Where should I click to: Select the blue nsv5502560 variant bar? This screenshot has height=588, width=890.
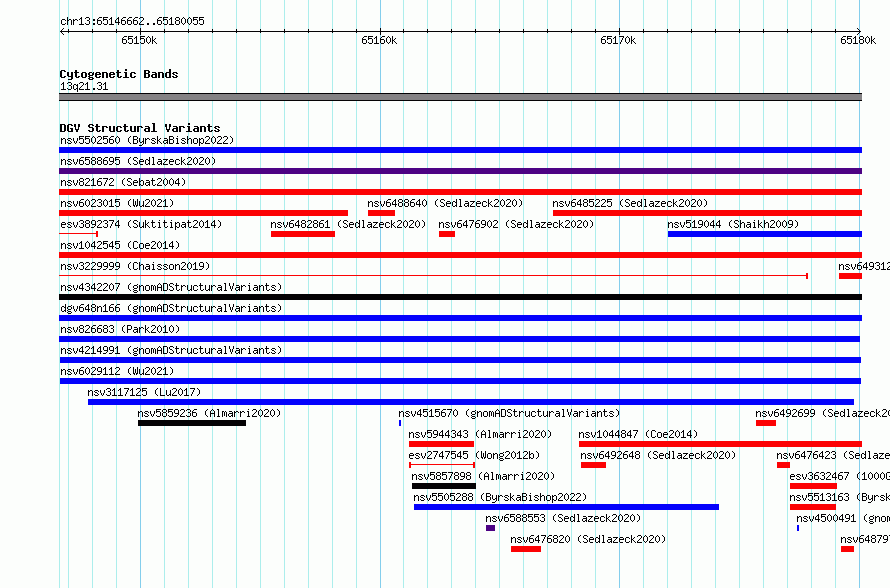point(460,150)
